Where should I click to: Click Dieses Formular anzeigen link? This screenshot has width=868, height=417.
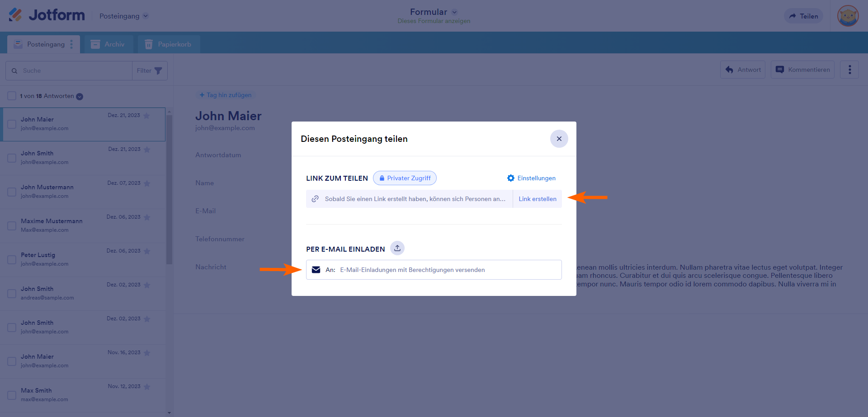pyautogui.click(x=434, y=21)
